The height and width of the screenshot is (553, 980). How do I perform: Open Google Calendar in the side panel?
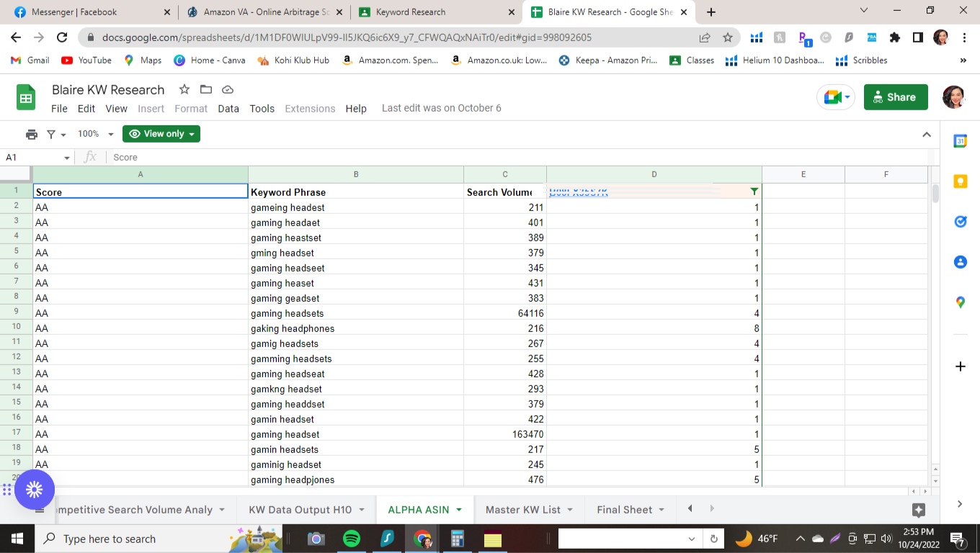960,141
